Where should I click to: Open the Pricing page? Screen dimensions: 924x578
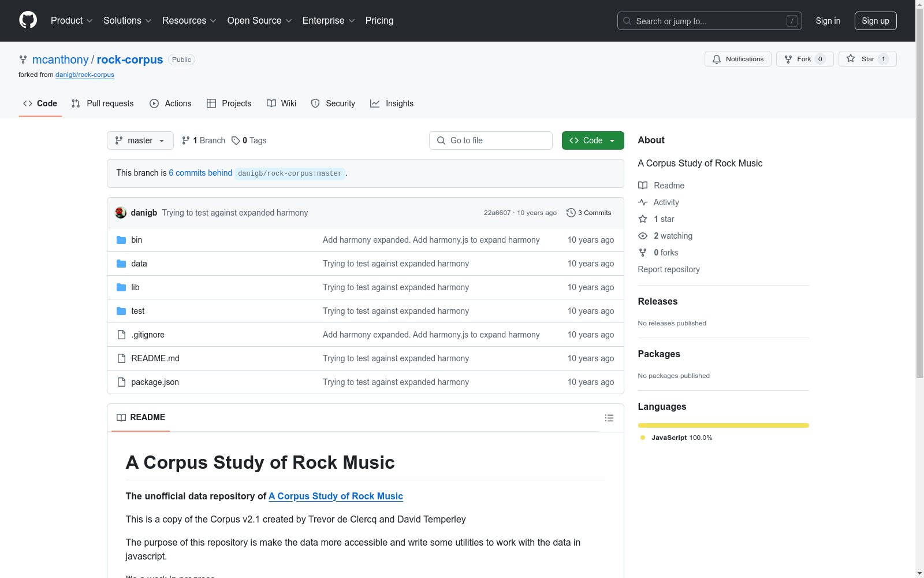tap(379, 20)
